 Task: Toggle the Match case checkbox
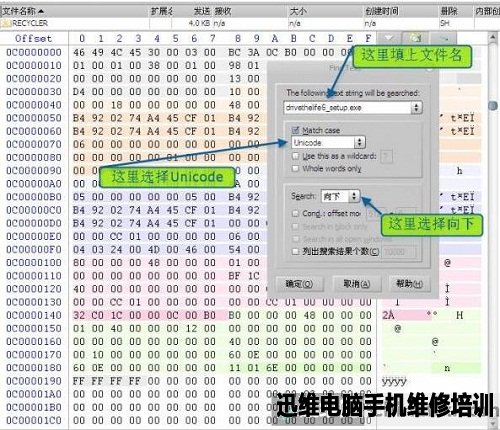coord(295,130)
